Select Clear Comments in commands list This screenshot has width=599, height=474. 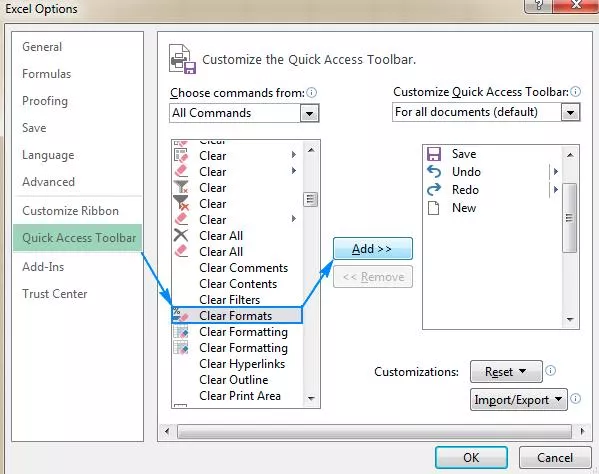(x=237, y=268)
